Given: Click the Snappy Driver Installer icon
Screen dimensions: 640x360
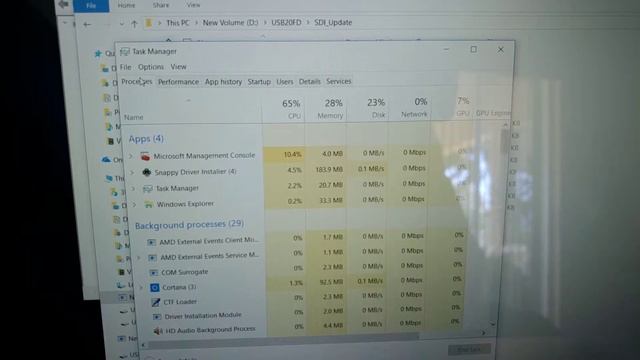Looking at the screenshot, I should coord(147,173).
